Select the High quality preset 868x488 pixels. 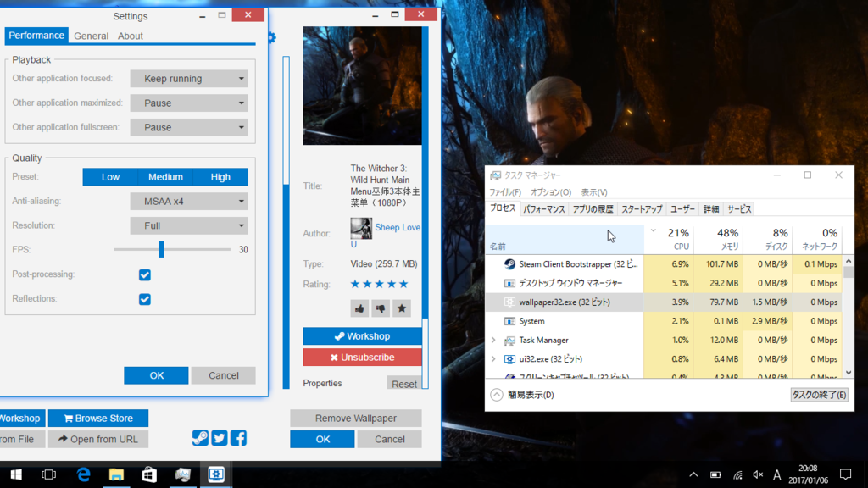click(220, 177)
